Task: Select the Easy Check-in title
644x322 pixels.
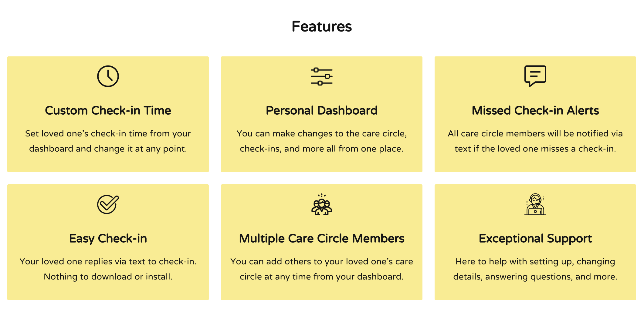Action: coord(108,238)
